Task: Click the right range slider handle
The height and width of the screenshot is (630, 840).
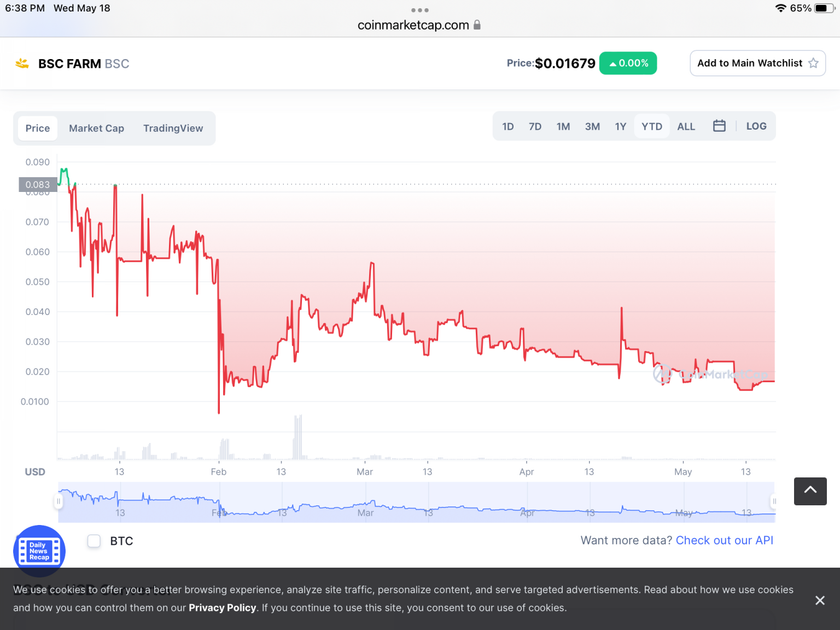Action: pos(774,501)
